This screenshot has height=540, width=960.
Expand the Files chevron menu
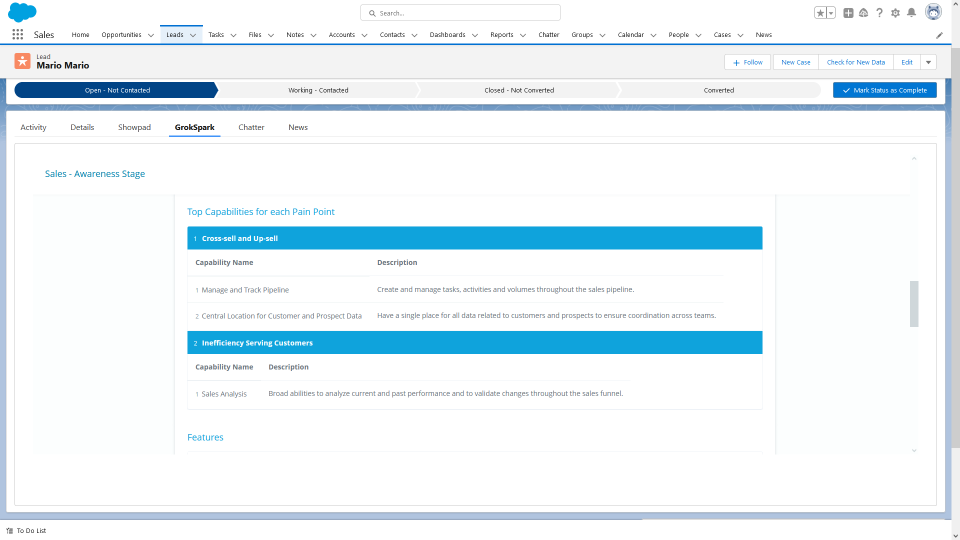pos(271,36)
